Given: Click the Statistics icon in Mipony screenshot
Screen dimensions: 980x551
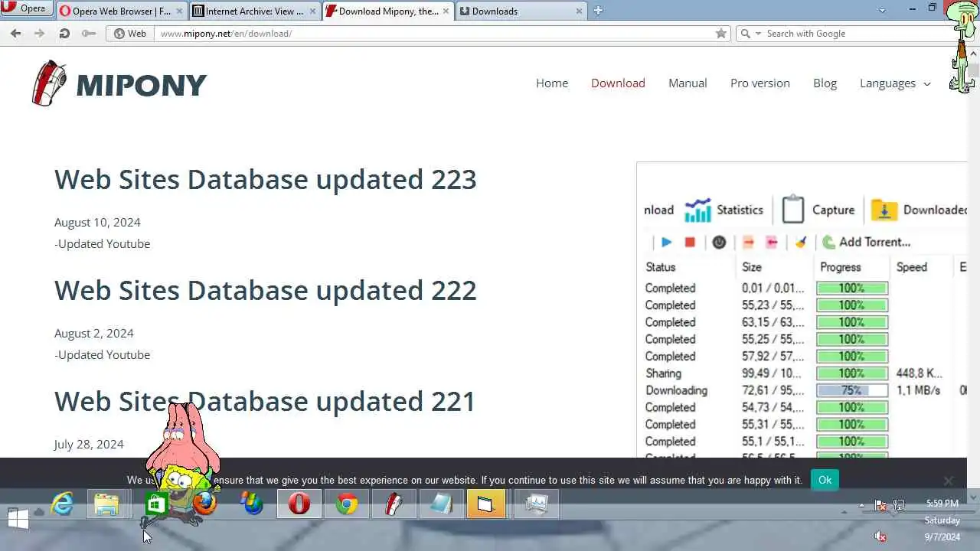Looking at the screenshot, I should (697, 210).
